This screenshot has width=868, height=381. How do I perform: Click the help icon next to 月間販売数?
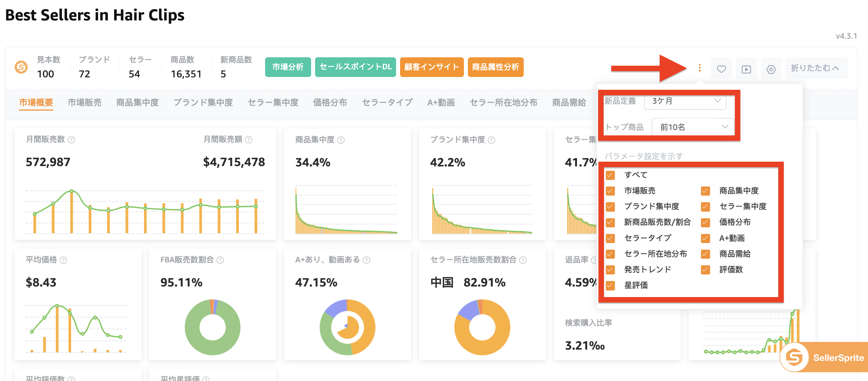(x=72, y=140)
